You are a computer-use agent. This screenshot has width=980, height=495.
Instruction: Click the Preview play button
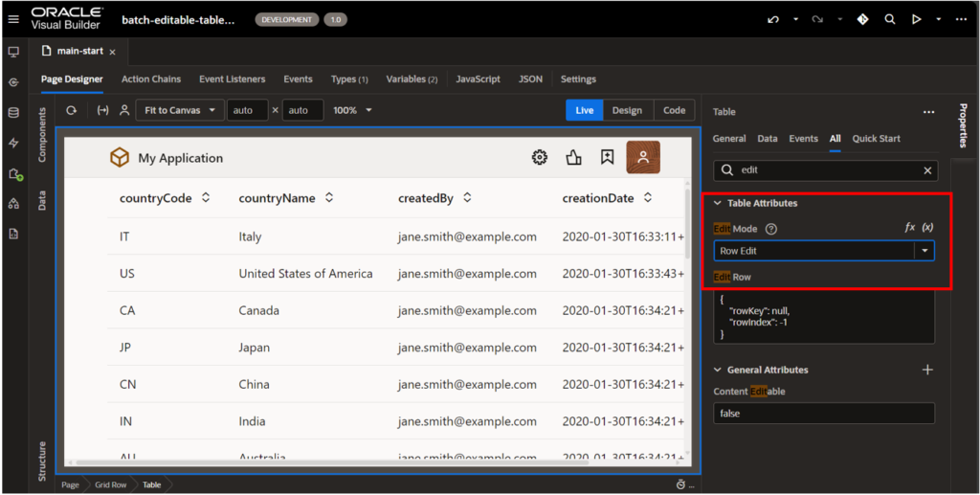(x=916, y=19)
